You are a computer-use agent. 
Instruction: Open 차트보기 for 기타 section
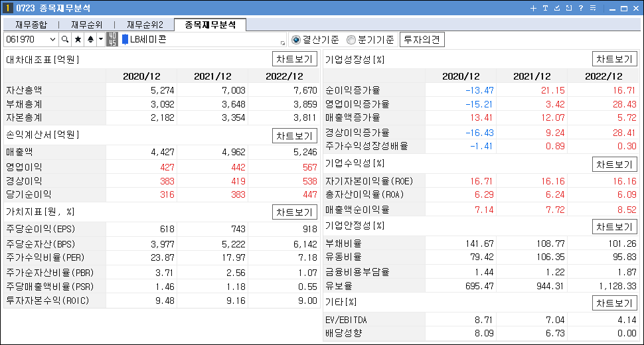tap(614, 303)
